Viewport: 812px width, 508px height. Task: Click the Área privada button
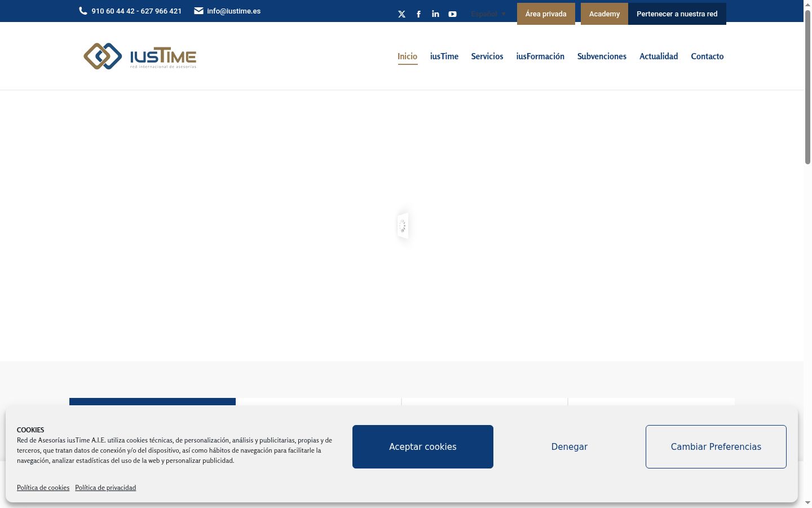pos(546,14)
